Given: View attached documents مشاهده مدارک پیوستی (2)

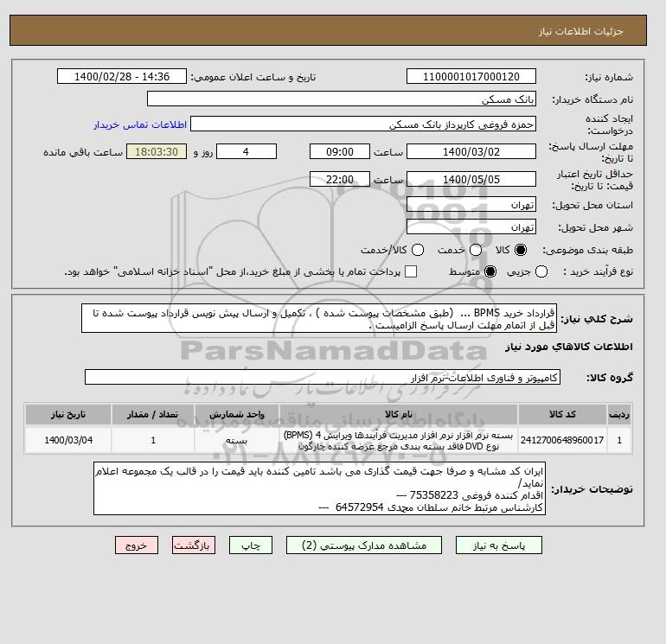Looking at the screenshot, I should [x=364, y=545].
